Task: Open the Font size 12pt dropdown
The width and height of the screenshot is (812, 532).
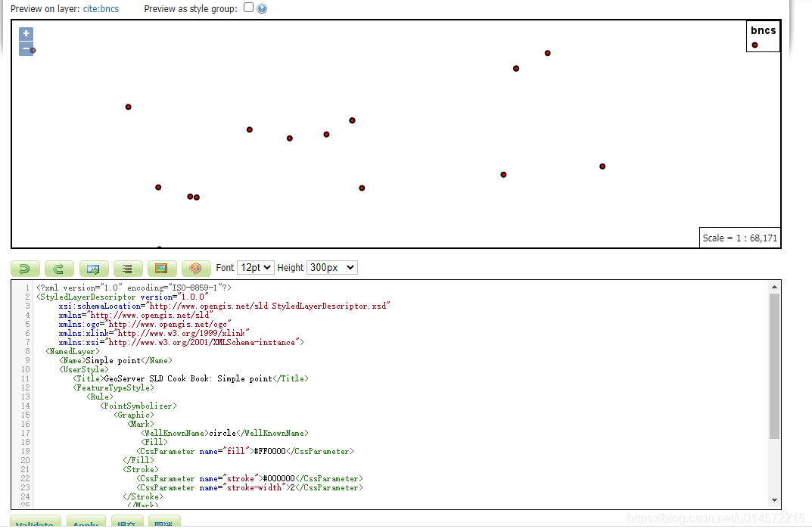Action: 255,267
